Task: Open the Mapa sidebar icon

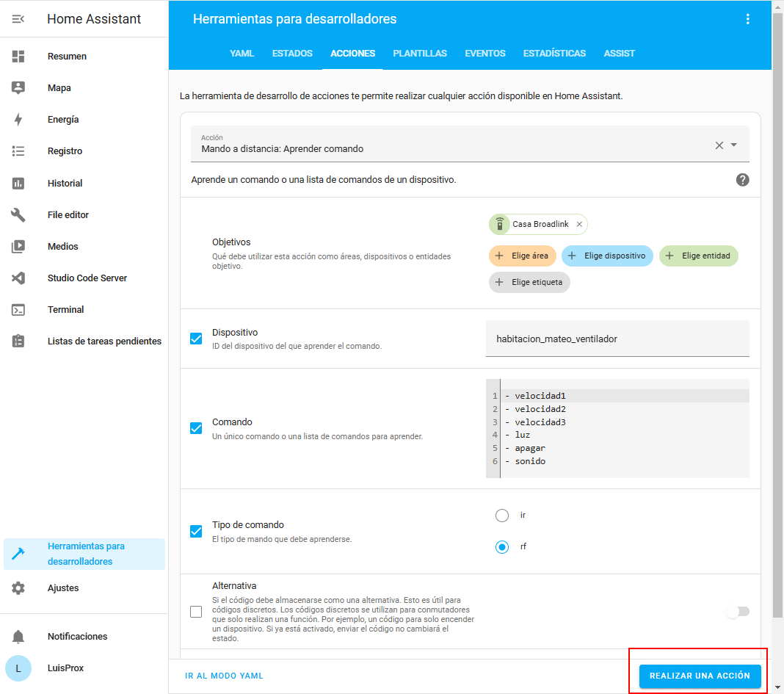Action: click(x=18, y=87)
